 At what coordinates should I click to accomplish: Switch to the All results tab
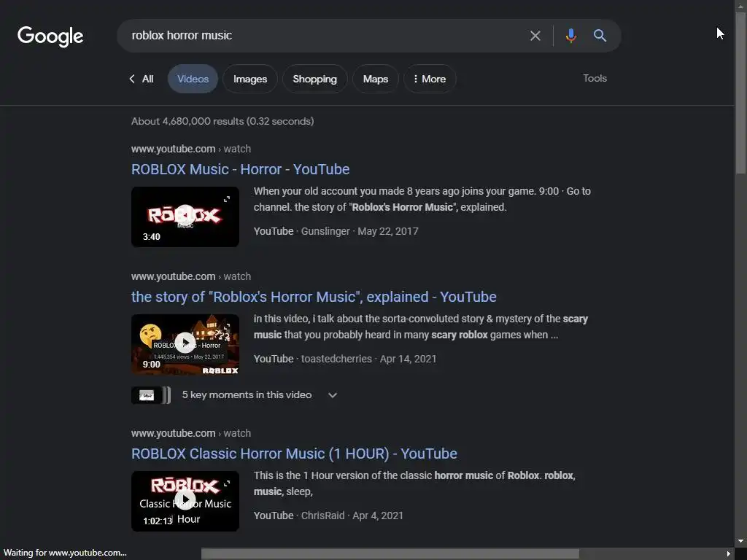pyautogui.click(x=147, y=79)
